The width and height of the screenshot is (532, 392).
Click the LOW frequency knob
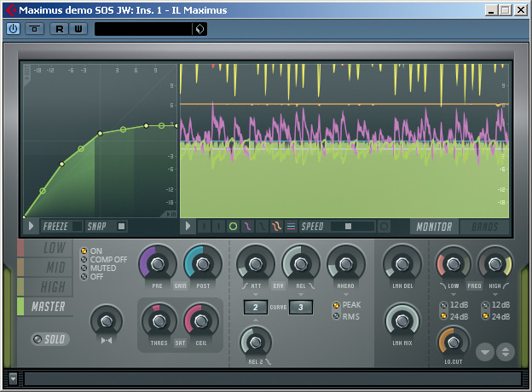pyautogui.click(x=454, y=264)
